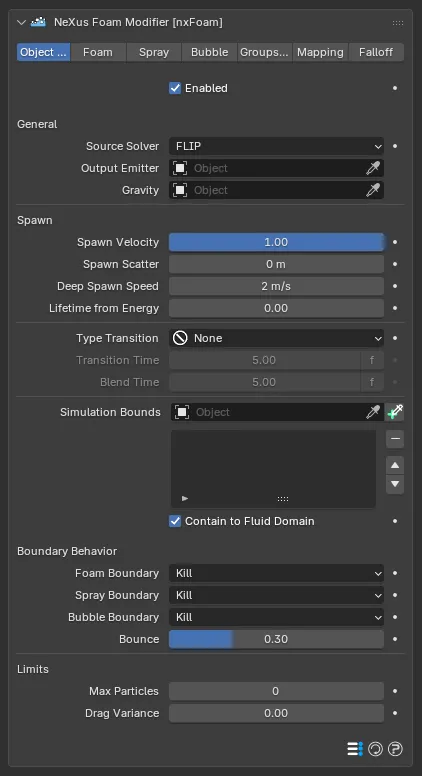Animate Spray Boundary property dot
This screenshot has height=776, width=422.
point(395,595)
